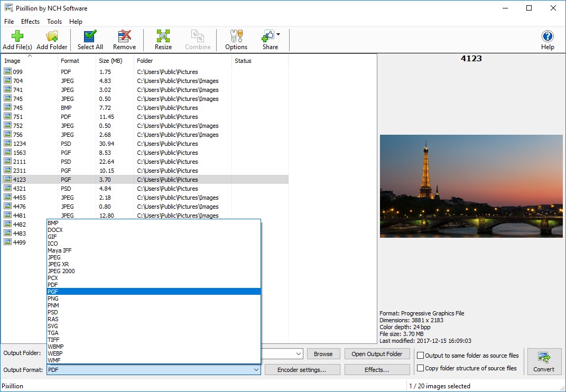The width and height of the screenshot is (566, 392).
Task: Open Encoder settings
Action: click(302, 370)
